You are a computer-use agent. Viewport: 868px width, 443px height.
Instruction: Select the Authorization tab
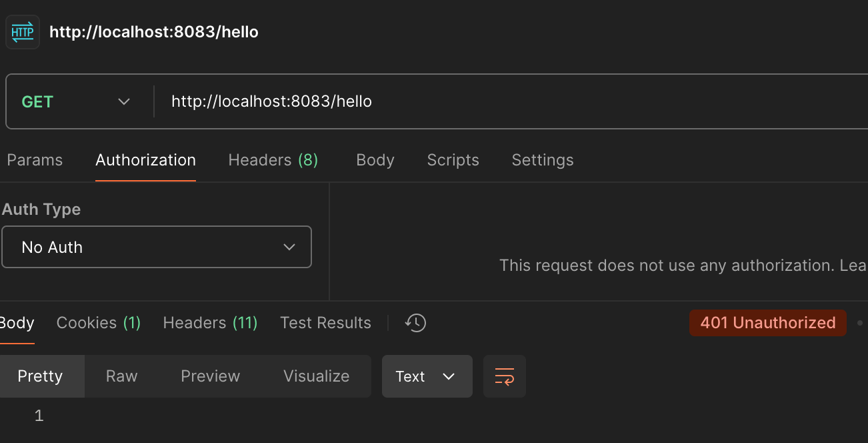(145, 160)
